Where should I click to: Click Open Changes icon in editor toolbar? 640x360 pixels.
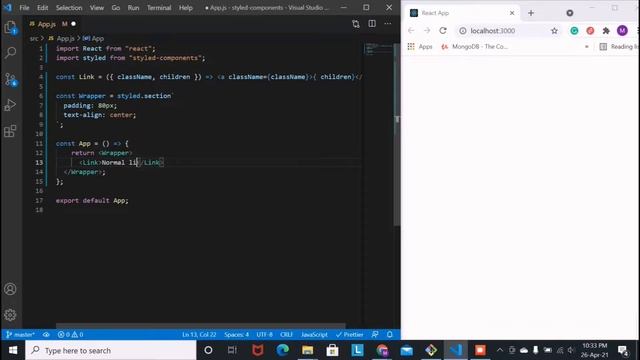pyautogui.click(x=356, y=24)
